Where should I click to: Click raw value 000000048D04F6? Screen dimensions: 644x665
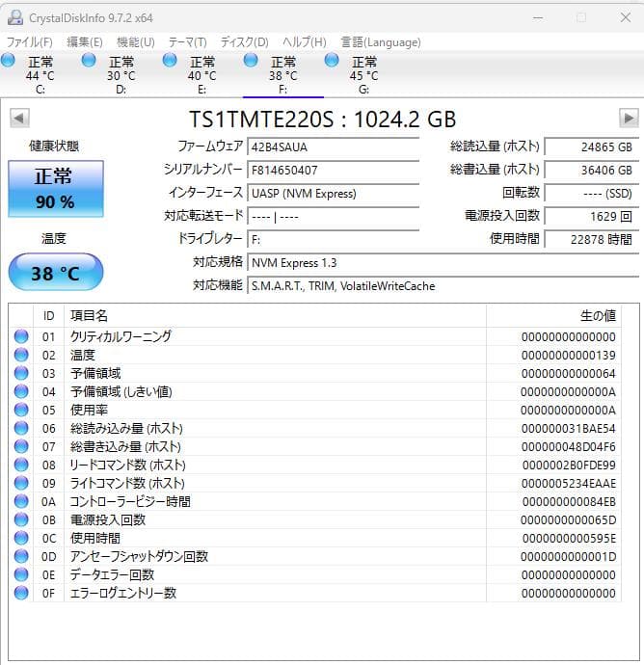569,446
